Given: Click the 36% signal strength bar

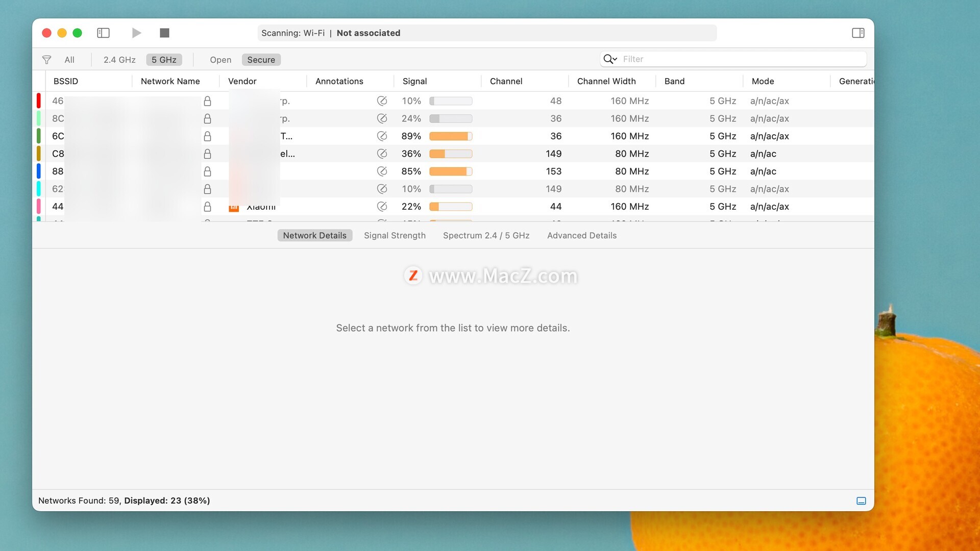Looking at the screenshot, I should point(451,154).
